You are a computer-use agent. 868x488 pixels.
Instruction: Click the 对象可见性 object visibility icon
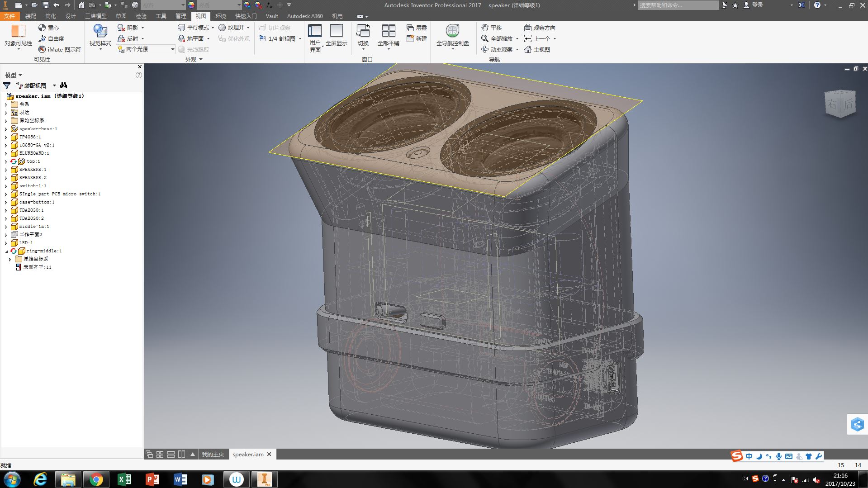click(18, 31)
